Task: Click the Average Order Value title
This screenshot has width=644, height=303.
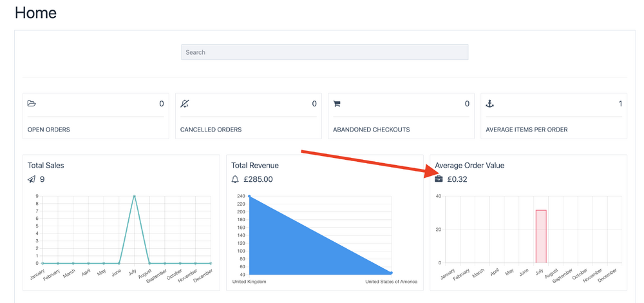Action: [469, 165]
